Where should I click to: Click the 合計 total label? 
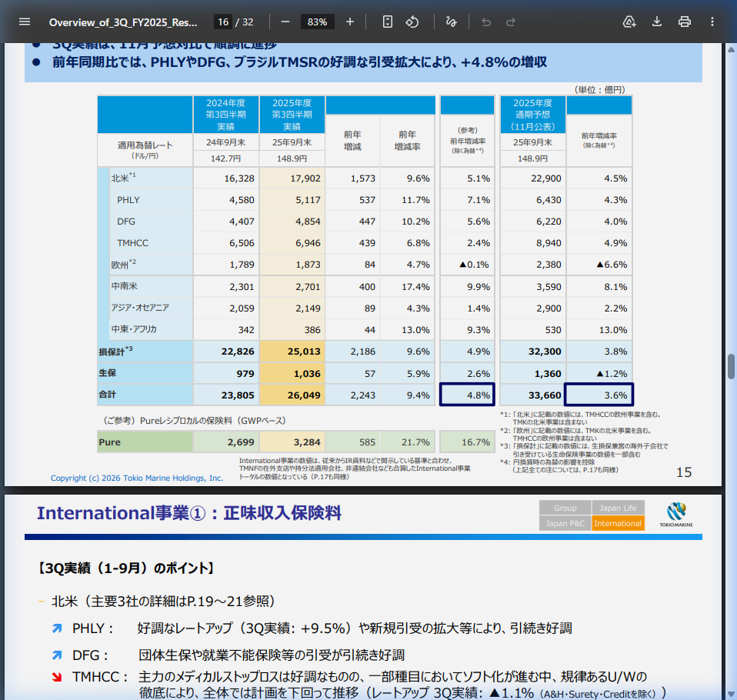[107, 395]
